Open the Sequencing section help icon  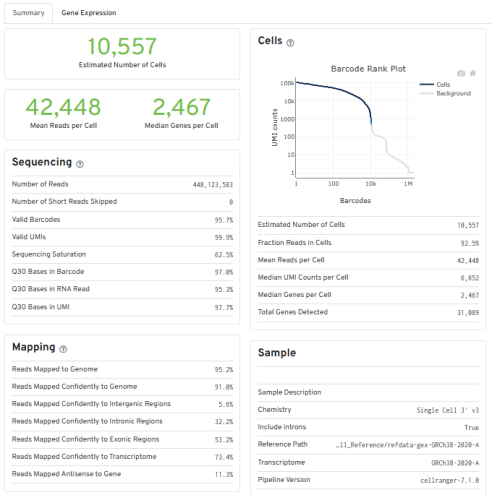[x=80, y=164]
